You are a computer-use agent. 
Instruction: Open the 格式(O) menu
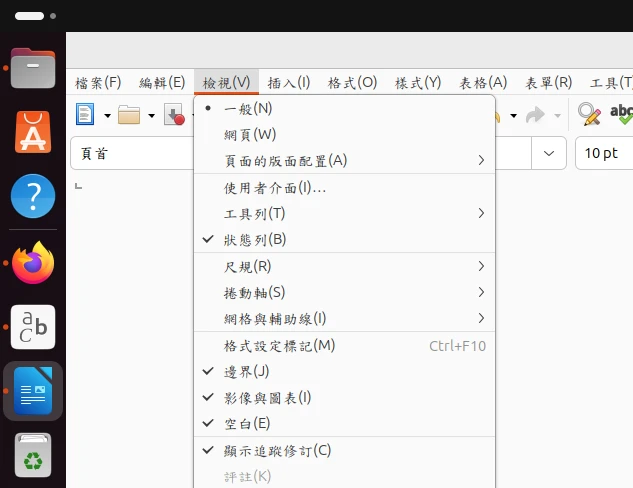(x=352, y=83)
